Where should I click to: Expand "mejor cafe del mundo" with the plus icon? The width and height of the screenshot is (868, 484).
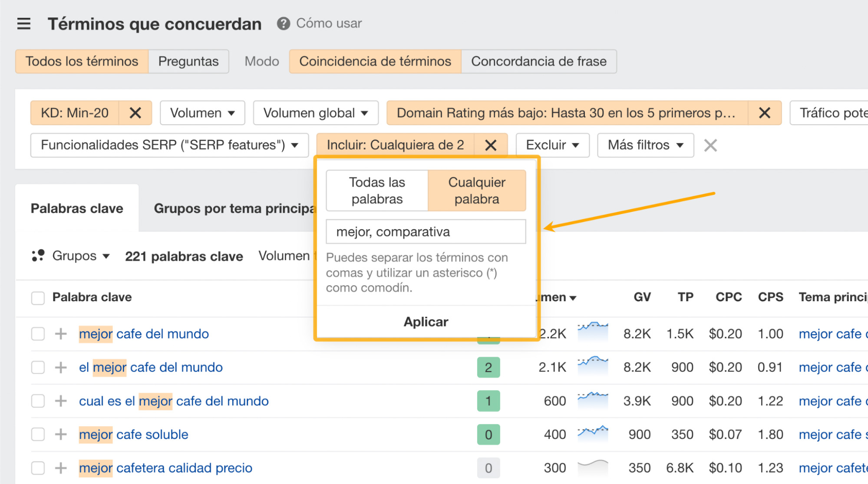click(60, 334)
